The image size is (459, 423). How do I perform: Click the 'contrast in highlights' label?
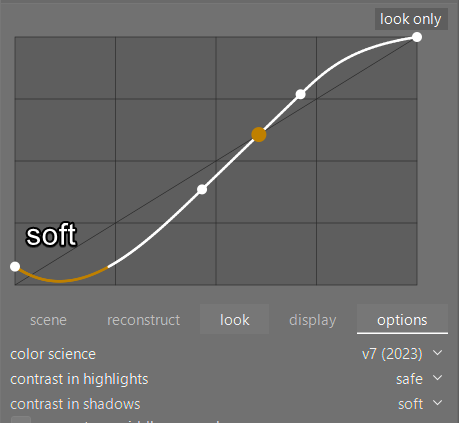(79, 379)
